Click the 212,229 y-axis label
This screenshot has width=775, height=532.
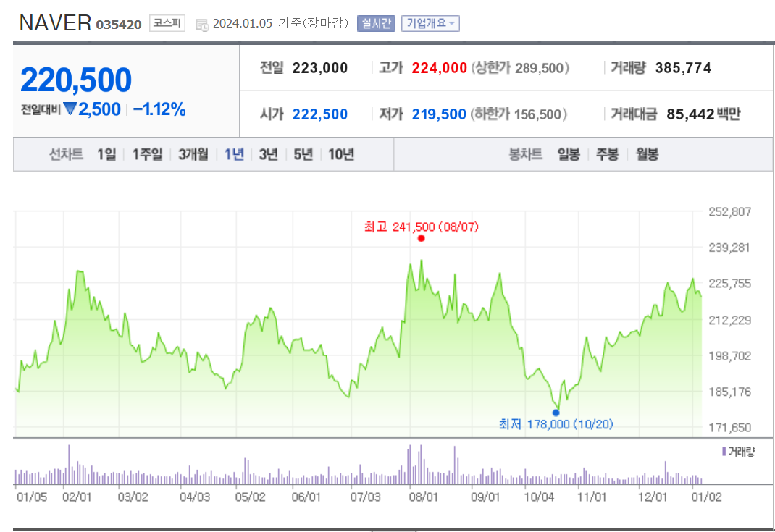click(729, 320)
